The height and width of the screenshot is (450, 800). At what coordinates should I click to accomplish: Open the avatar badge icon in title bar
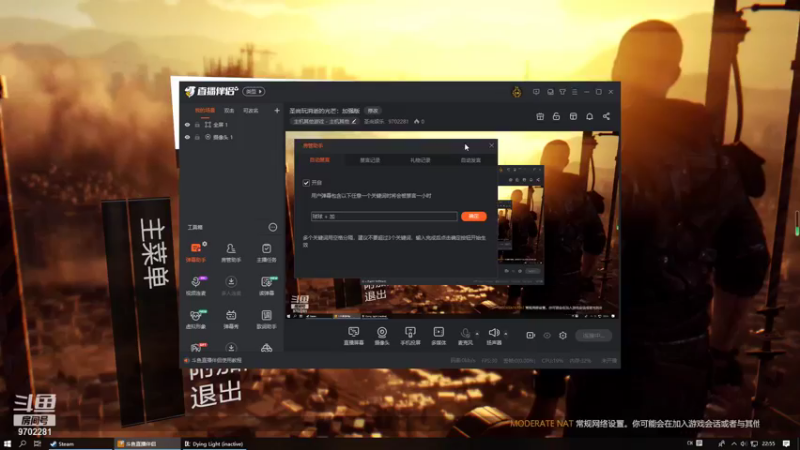pyautogui.click(x=517, y=92)
